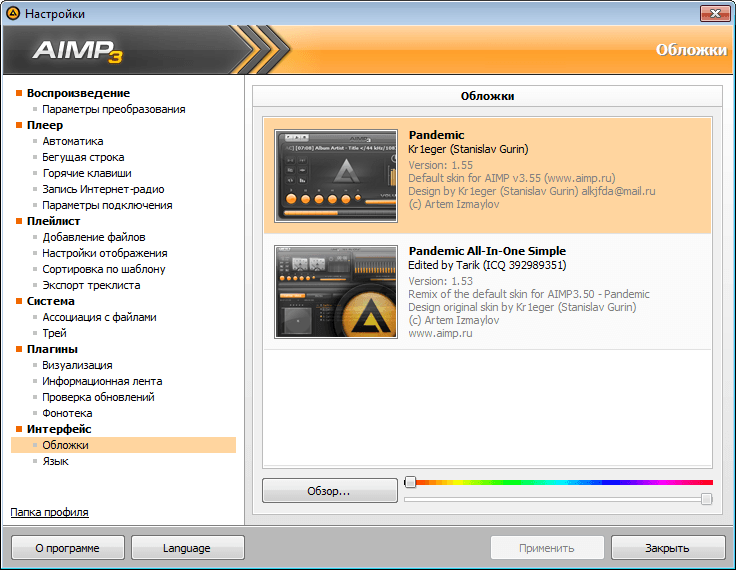Open Горячие клавиши settings
The image size is (736, 570).
coord(87,173)
